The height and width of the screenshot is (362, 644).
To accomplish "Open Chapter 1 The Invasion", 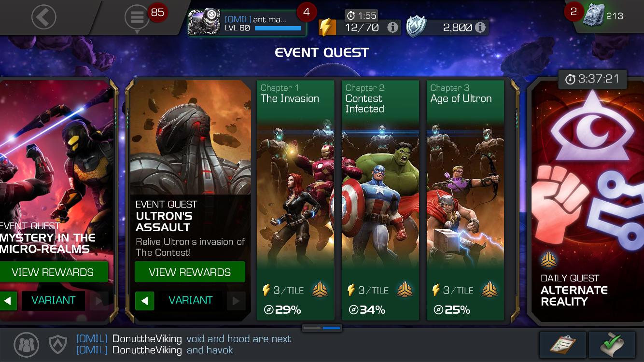I will point(295,200).
